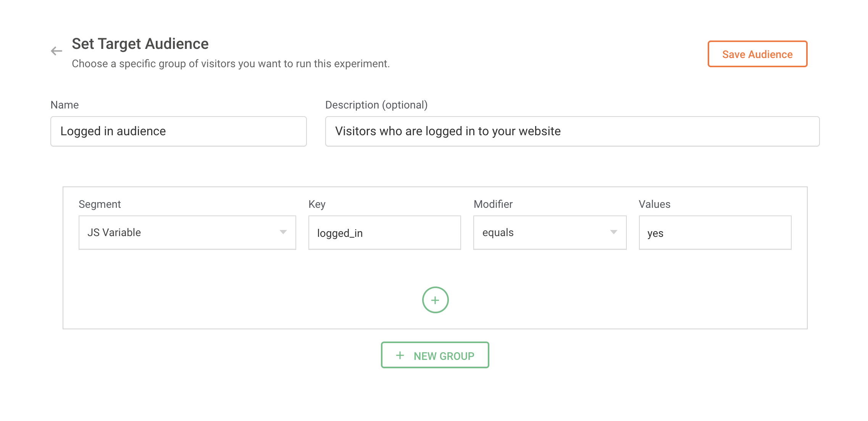
Task: Click the Name field label
Action: [x=65, y=105]
